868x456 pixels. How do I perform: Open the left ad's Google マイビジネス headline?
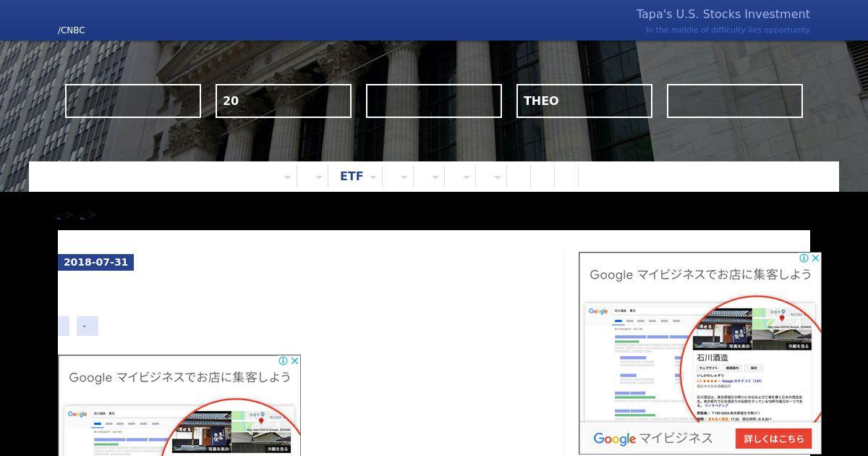tap(179, 377)
